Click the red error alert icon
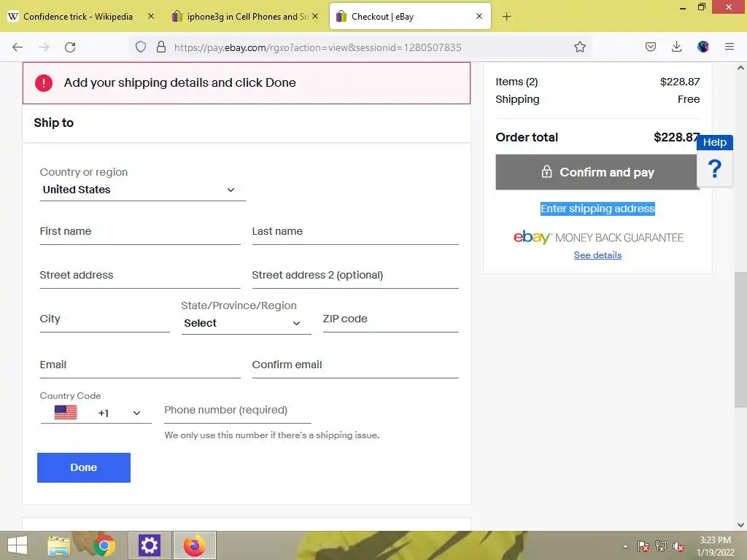The width and height of the screenshot is (747, 560). pos(43,83)
